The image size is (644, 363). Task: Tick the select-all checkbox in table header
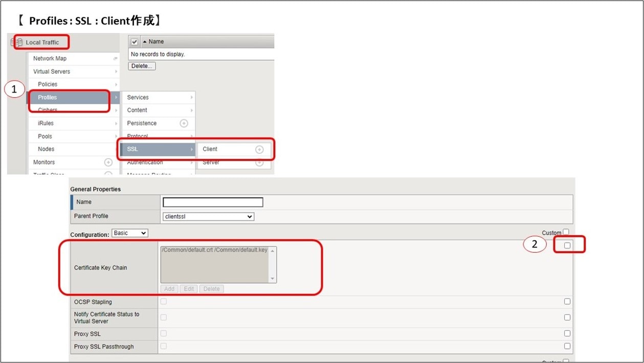point(135,41)
